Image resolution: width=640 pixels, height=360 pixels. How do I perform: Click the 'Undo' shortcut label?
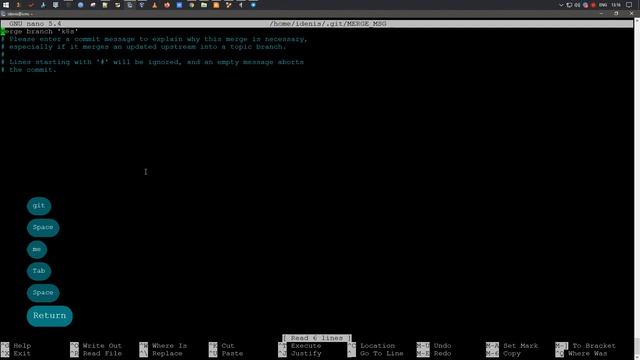click(442, 346)
